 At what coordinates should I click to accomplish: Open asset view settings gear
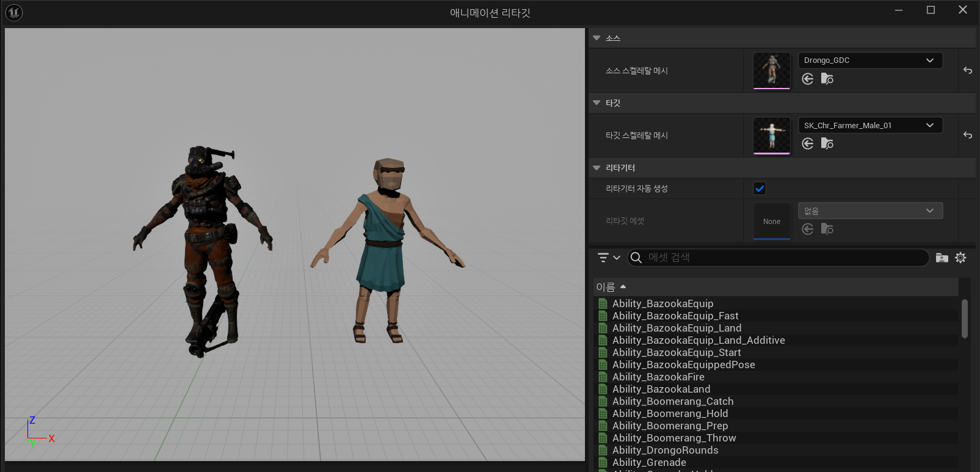point(960,258)
